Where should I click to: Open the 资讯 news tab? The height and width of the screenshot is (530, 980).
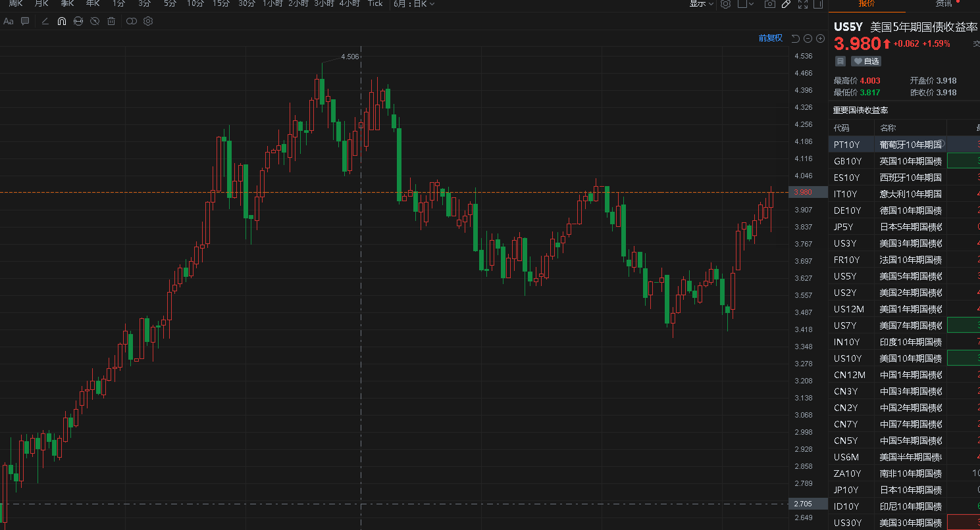(x=944, y=4)
